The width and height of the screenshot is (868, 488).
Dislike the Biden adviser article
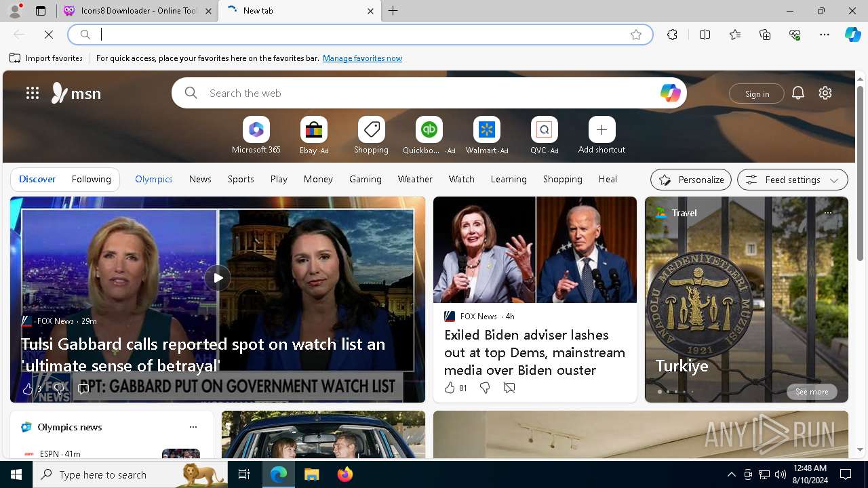click(485, 388)
